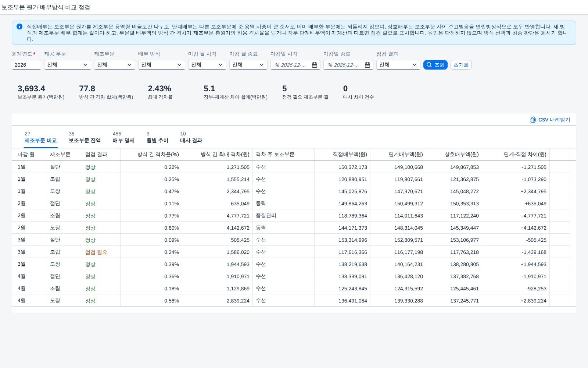Click the 방식 간 격차율(%) column header
The image size is (588, 368).
pos(151,155)
